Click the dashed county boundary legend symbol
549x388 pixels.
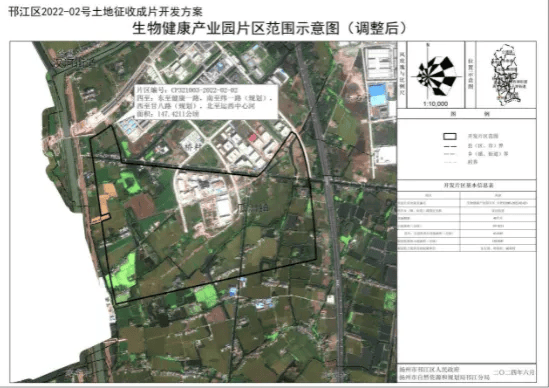click(450, 146)
